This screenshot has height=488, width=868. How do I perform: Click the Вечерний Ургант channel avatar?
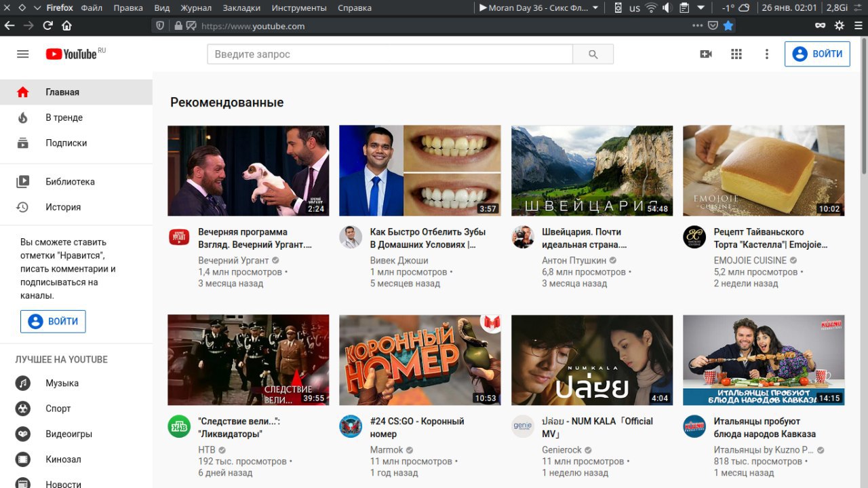click(x=179, y=238)
